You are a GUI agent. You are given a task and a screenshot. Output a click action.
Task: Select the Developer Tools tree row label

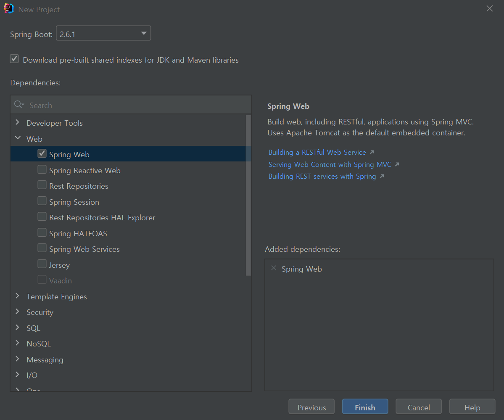(55, 123)
